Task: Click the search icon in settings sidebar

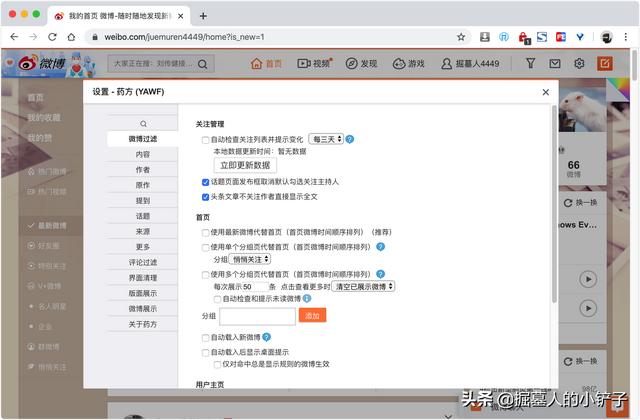Action: (x=143, y=124)
